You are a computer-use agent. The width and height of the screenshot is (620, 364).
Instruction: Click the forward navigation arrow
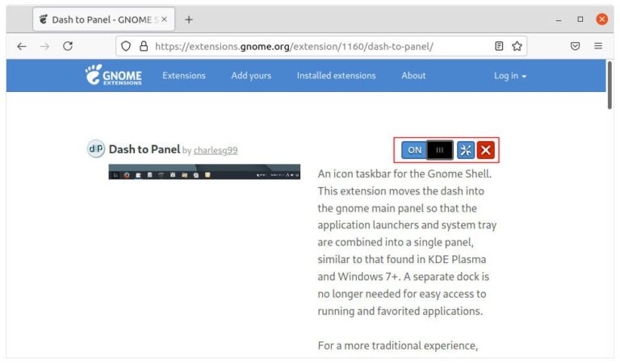(x=44, y=46)
